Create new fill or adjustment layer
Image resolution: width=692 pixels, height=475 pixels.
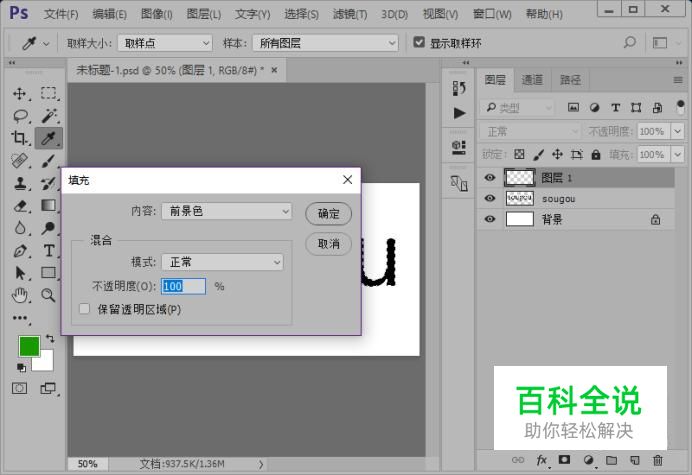588,460
